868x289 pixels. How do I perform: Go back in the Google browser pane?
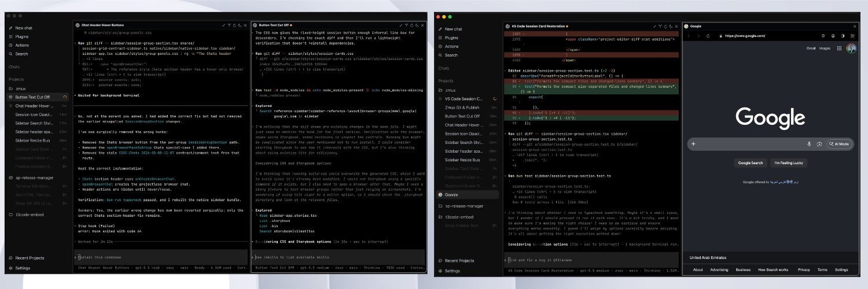[689, 36]
